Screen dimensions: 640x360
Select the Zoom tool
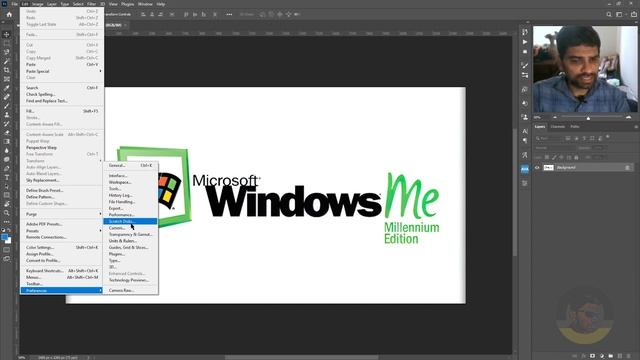pyautogui.click(x=7, y=213)
